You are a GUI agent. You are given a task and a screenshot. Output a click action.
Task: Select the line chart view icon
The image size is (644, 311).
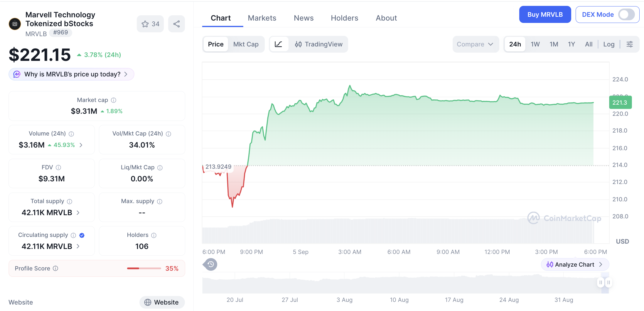pos(279,44)
